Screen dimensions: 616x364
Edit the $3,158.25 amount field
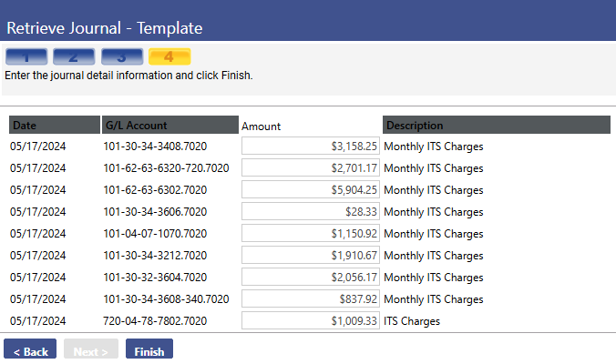311,146
